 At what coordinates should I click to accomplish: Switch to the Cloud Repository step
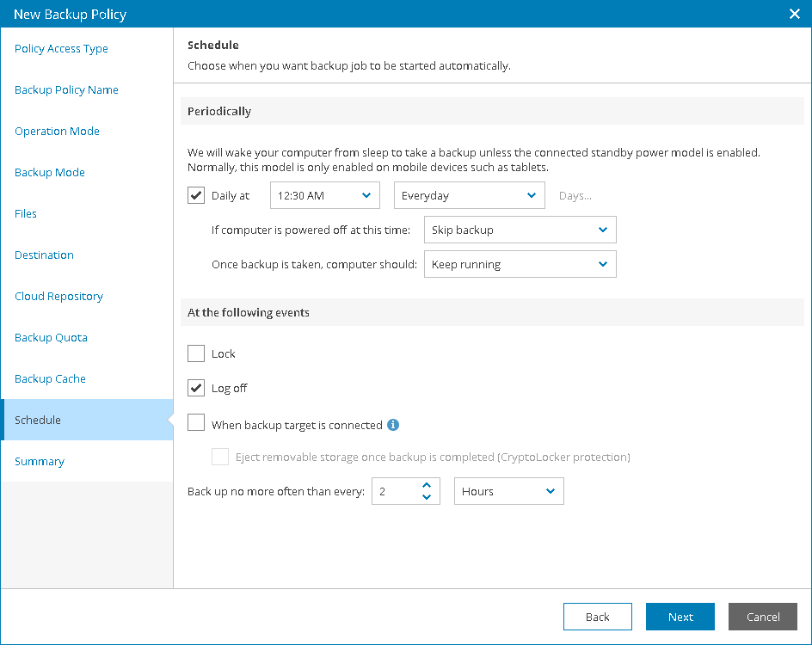point(58,296)
